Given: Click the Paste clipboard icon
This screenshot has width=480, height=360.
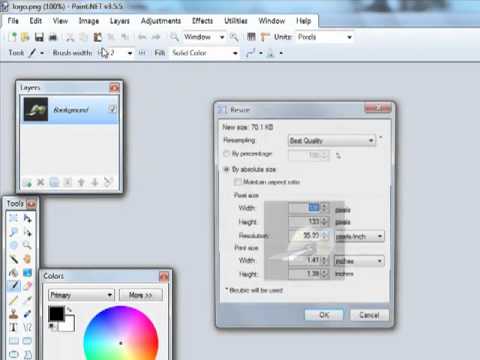Looking at the screenshot, I should pyautogui.click(x=97, y=37).
